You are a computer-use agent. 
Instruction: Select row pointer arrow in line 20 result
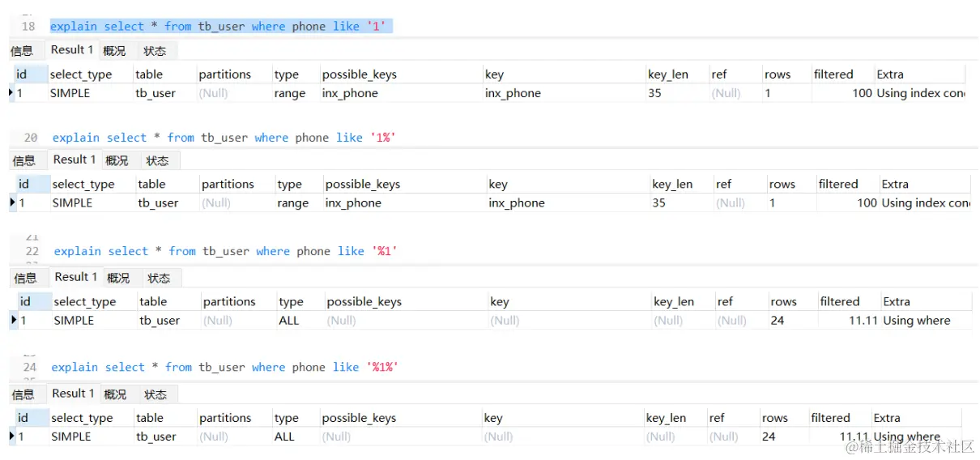click(13, 202)
